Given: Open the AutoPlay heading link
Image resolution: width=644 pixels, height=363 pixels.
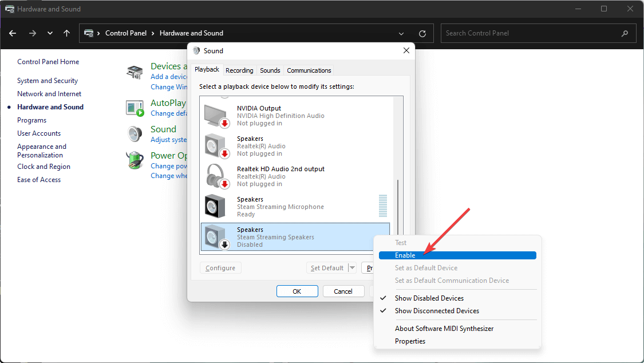Looking at the screenshot, I should click(x=168, y=102).
